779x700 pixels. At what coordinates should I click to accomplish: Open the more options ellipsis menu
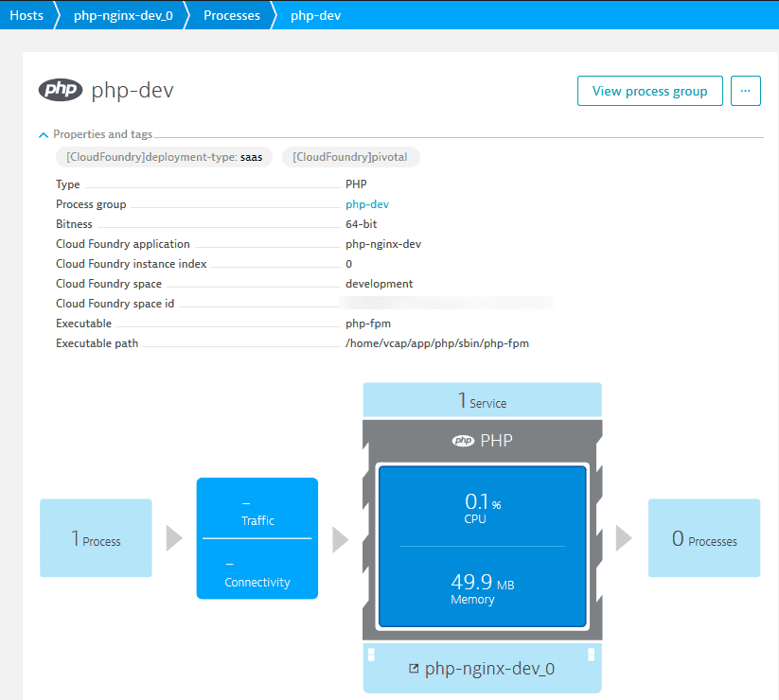745,91
